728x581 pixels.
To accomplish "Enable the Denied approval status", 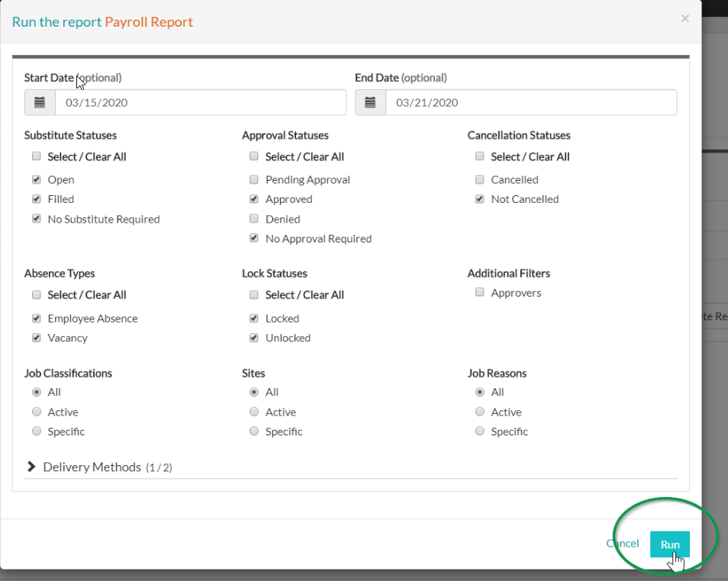I will (x=253, y=219).
